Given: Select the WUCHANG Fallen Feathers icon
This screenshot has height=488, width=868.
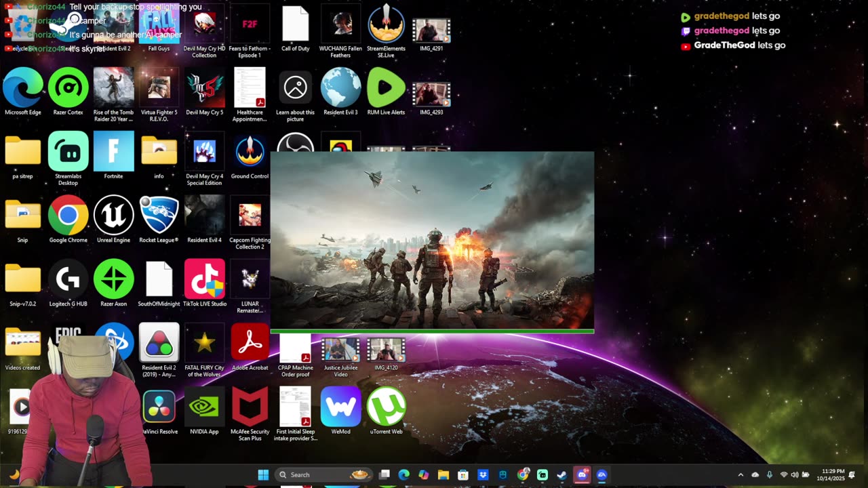Looking at the screenshot, I should coord(340,31).
